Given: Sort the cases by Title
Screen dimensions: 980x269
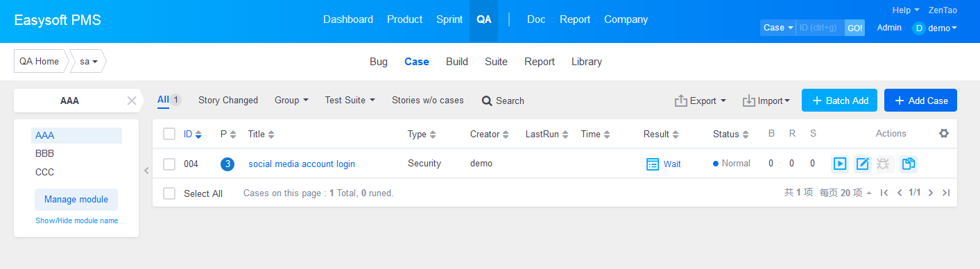Looking at the screenshot, I should [x=261, y=134].
